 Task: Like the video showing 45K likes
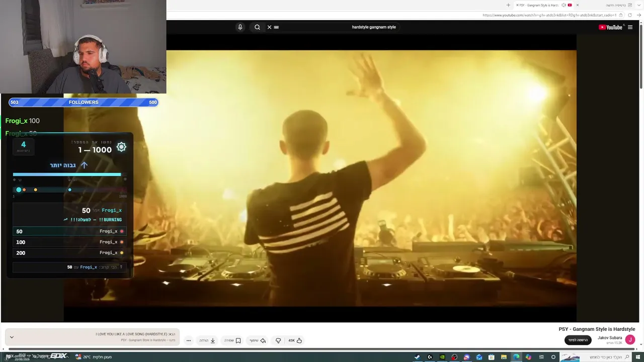point(295,340)
